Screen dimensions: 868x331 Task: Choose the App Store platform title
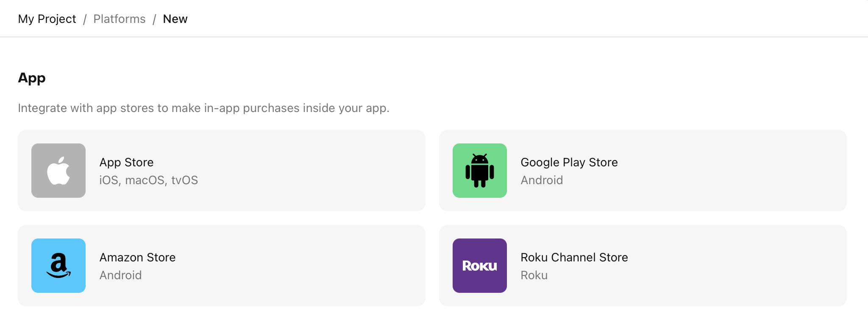click(126, 163)
